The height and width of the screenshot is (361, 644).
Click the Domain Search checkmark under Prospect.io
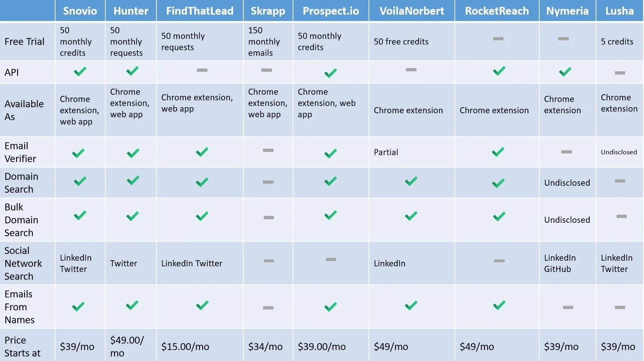(330, 181)
